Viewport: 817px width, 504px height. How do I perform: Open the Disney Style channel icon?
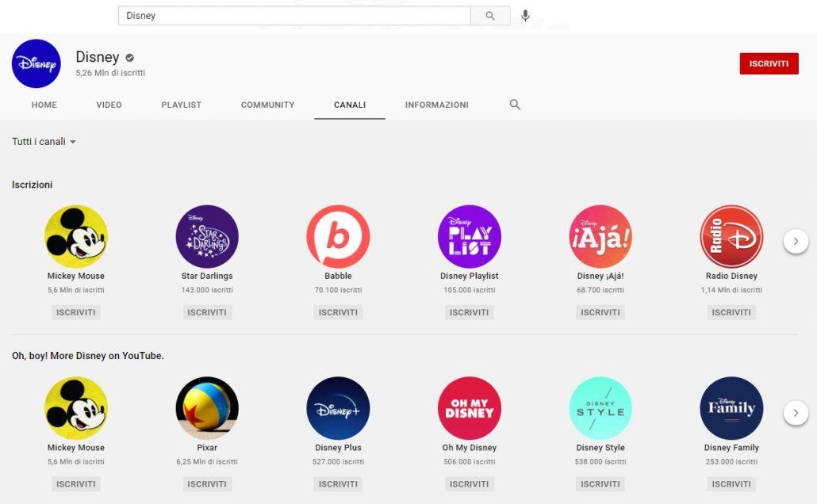[600, 408]
